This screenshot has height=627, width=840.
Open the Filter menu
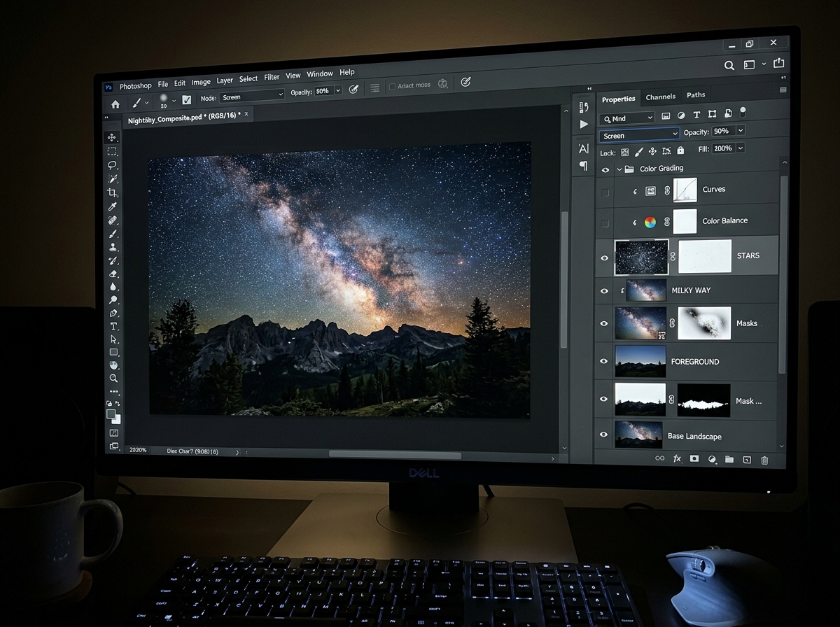click(272, 77)
